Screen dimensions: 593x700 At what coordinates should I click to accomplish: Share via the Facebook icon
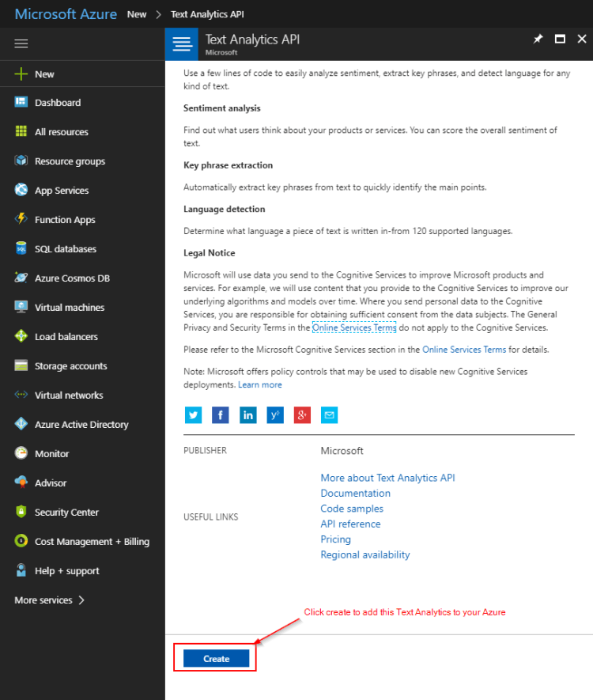[x=221, y=415]
